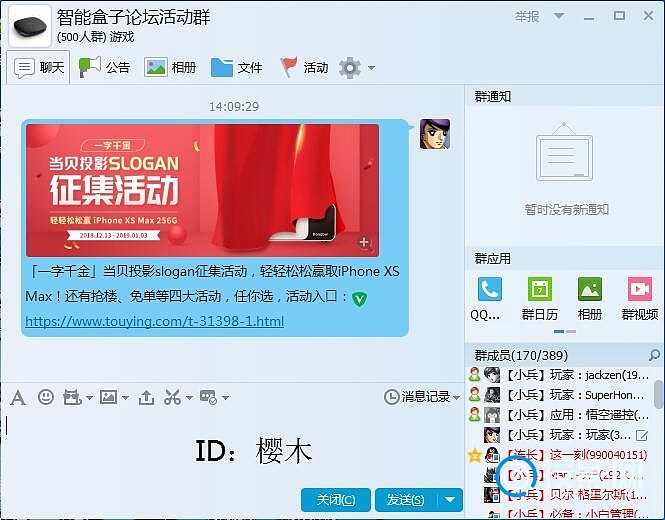Select member 玩家：jackzen(19...
This screenshot has height=520, width=665.
click(559, 375)
